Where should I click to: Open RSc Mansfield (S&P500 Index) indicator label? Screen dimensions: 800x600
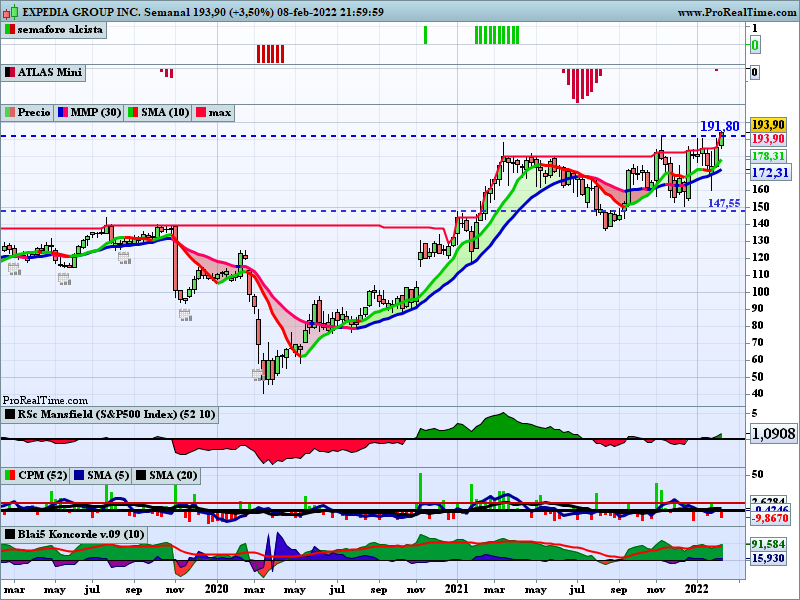click(110, 414)
